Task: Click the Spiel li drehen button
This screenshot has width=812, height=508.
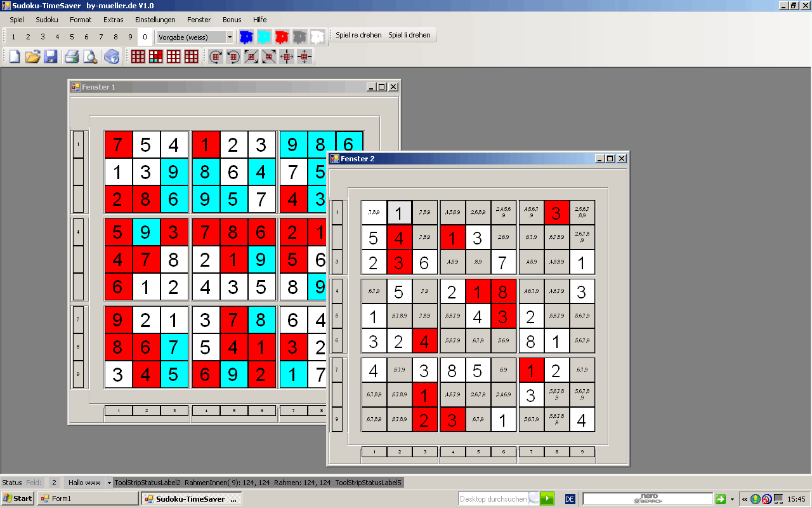Action: (x=409, y=36)
